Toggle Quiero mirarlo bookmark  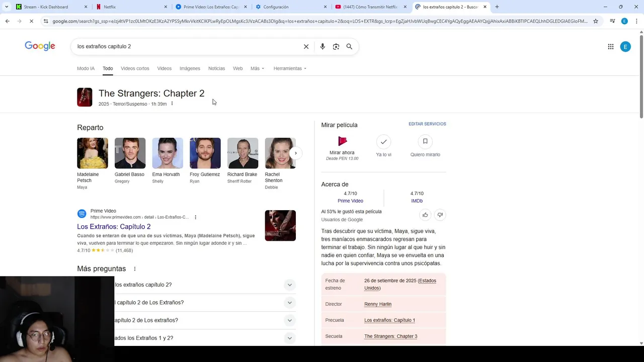click(425, 141)
